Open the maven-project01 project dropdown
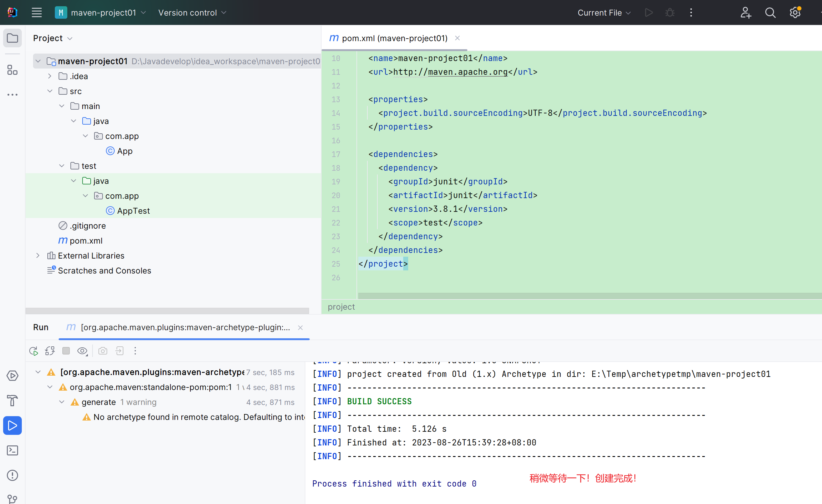Image resolution: width=822 pixels, height=504 pixels. (101, 13)
